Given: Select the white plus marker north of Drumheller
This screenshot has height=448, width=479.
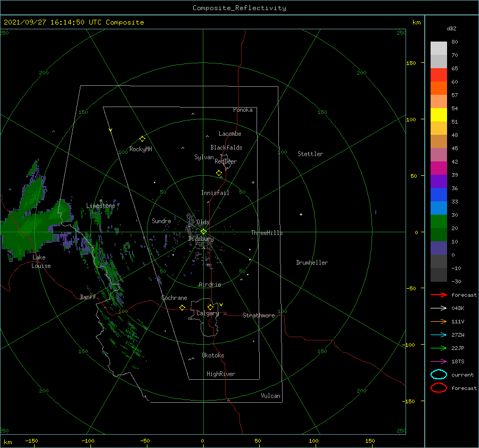Looking at the screenshot, I should point(301,214).
